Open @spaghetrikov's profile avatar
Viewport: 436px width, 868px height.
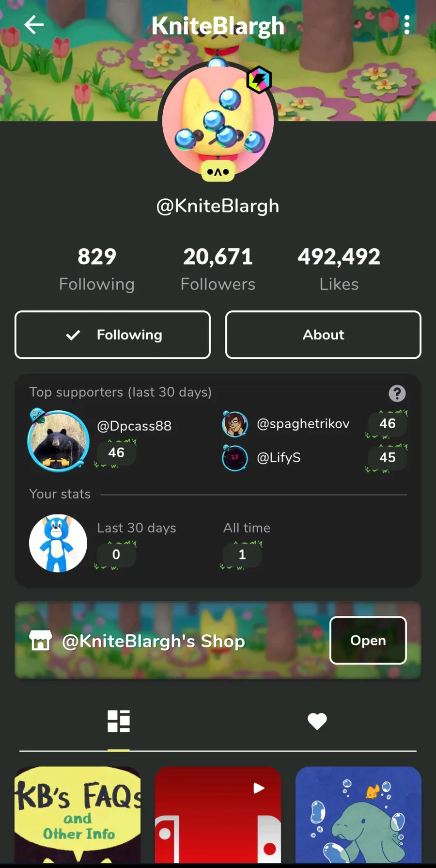click(x=235, y=424)
